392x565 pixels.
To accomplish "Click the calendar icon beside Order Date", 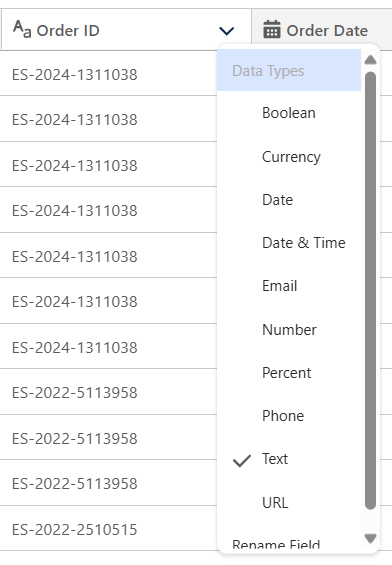I will pyautogui.click(x=272, y=30).
